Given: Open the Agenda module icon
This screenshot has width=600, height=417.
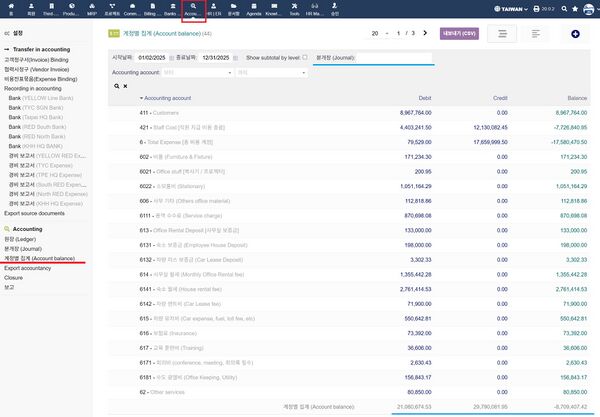Looking at the screenshot, I should pos(253,11).
